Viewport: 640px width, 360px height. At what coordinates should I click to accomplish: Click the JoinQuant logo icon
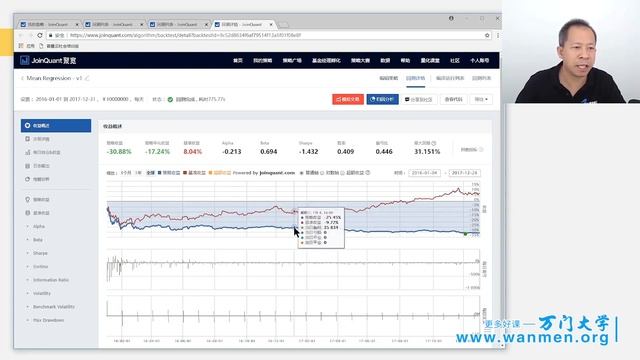24,60
